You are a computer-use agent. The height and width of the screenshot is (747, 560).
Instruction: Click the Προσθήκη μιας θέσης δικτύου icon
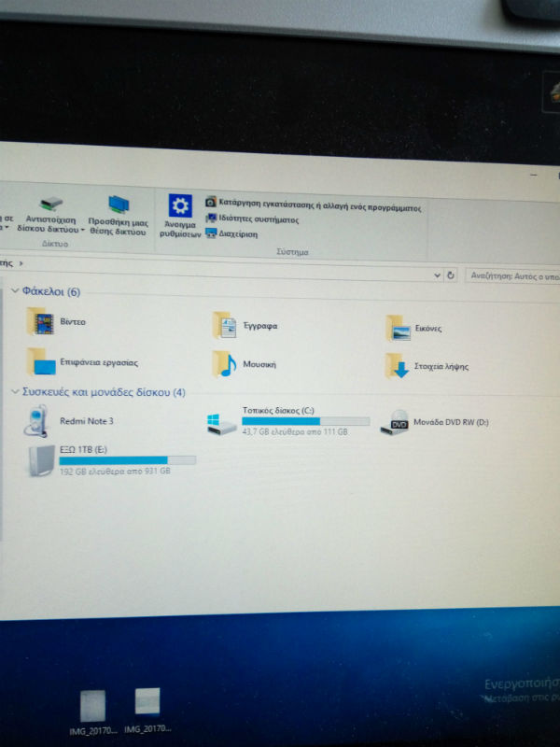[119, 204]
